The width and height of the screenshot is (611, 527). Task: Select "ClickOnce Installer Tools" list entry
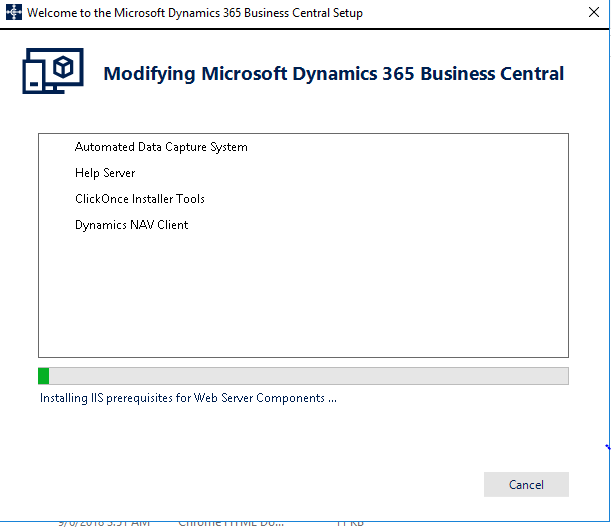coord(140,199)
